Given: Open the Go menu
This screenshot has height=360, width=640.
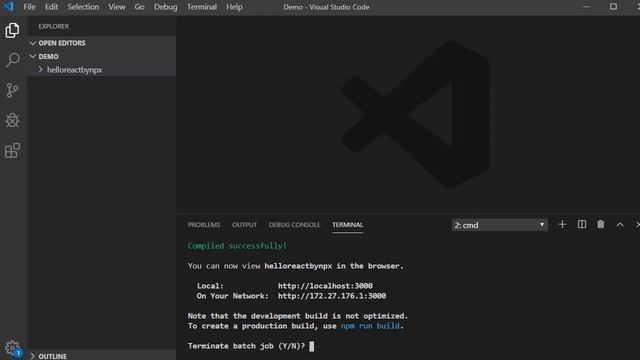Looking at the screenshot, I should point(139,7).
